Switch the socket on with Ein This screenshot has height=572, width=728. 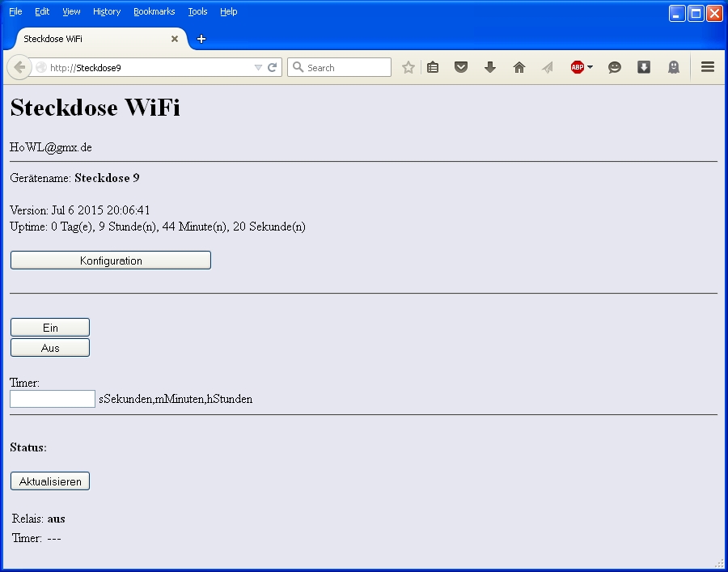[x=50, y=328]
